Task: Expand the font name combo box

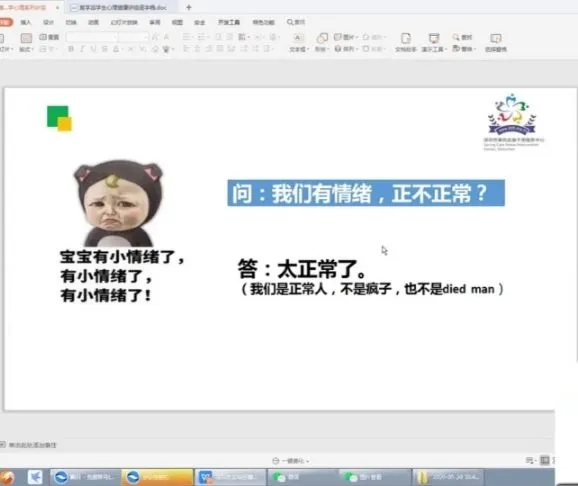Action: 92,37
